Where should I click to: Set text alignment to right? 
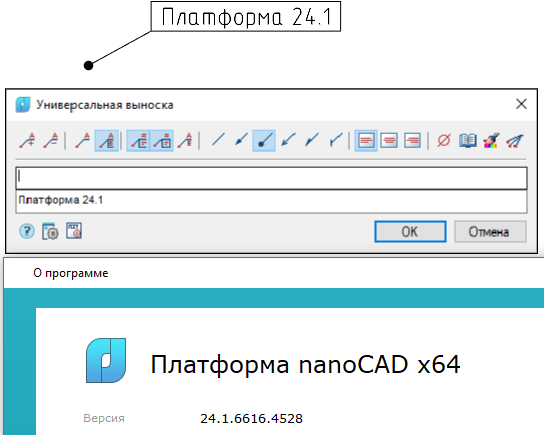pyautogui.click(x=412, y=140)
